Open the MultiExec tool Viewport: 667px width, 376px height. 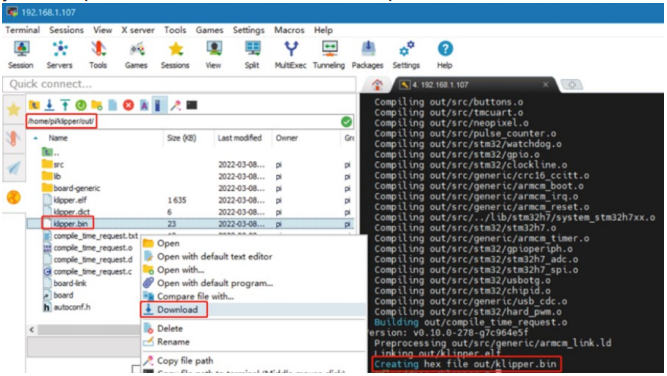click(291, 54)
